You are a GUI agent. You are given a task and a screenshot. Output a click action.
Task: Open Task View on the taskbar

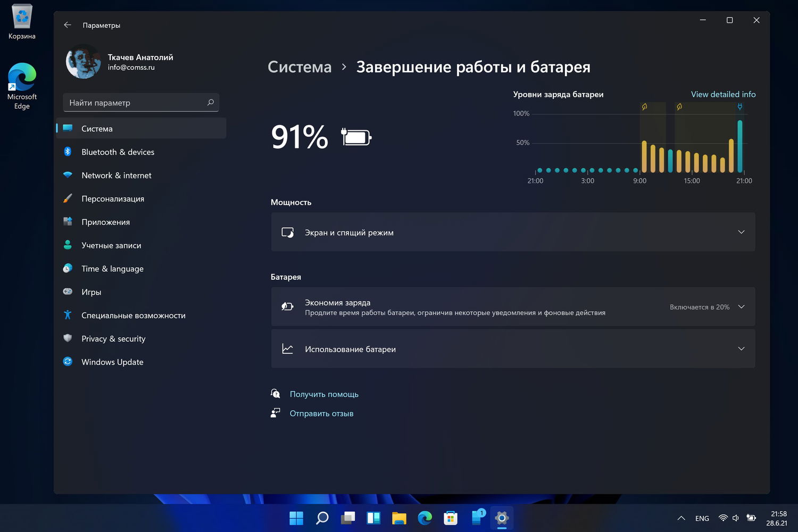(348, 518)
